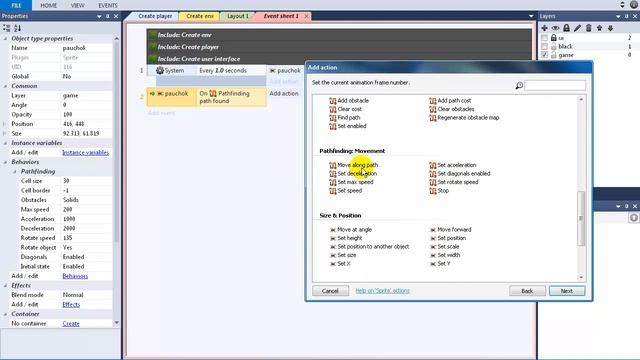Click the lock icon on game layer
Image resolution: width=640 pixels, height=360 pixels.
(x=553, y=55)
